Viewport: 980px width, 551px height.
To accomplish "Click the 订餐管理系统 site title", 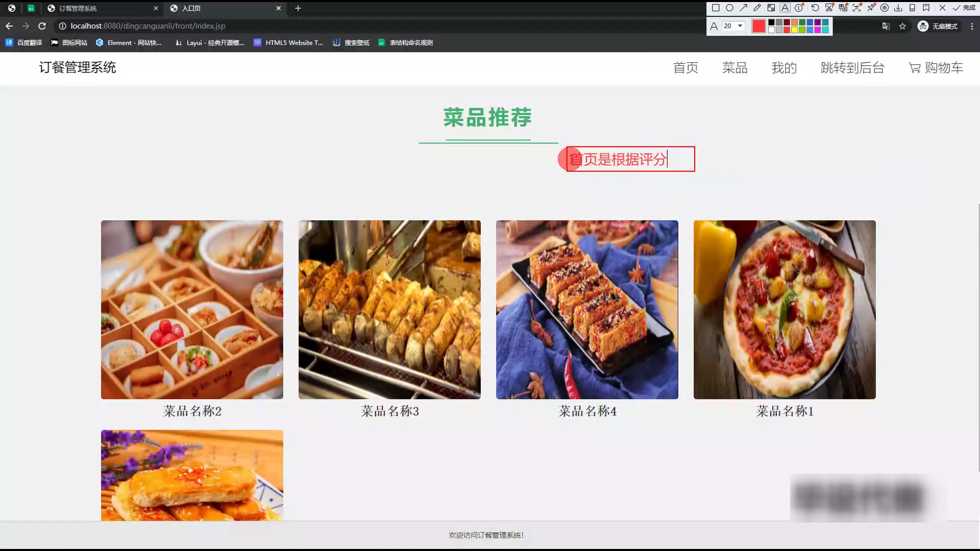I will tap(78, 67).
